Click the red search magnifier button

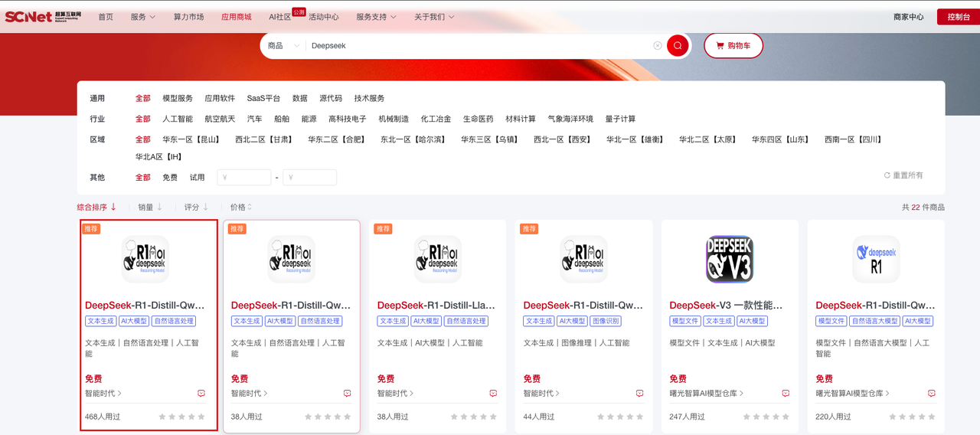coord(678,46)
